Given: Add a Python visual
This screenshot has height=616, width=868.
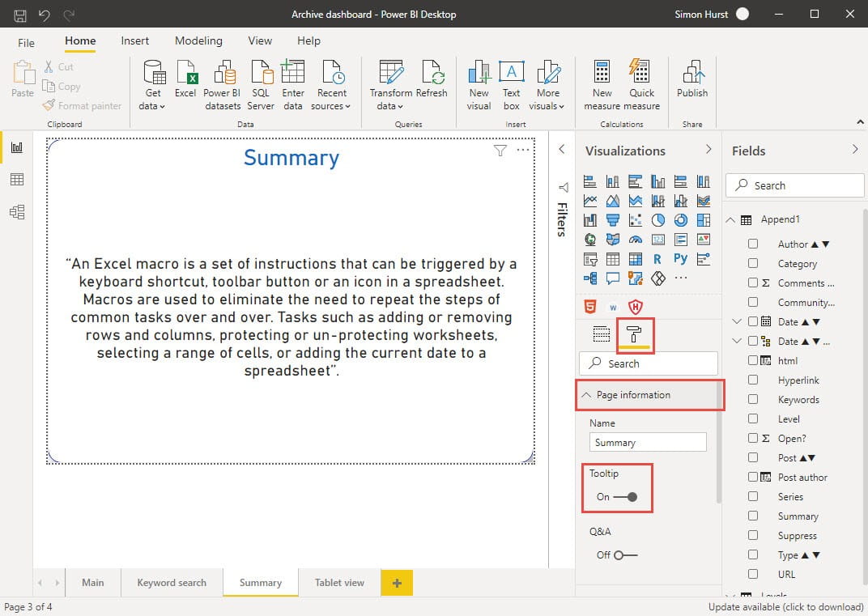Looking at the screenshot, I should pyautogui.click(x=680, y=258).
